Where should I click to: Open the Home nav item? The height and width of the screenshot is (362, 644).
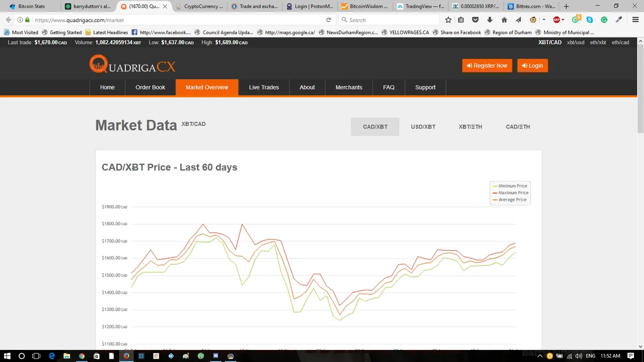[x=107, y=87]
